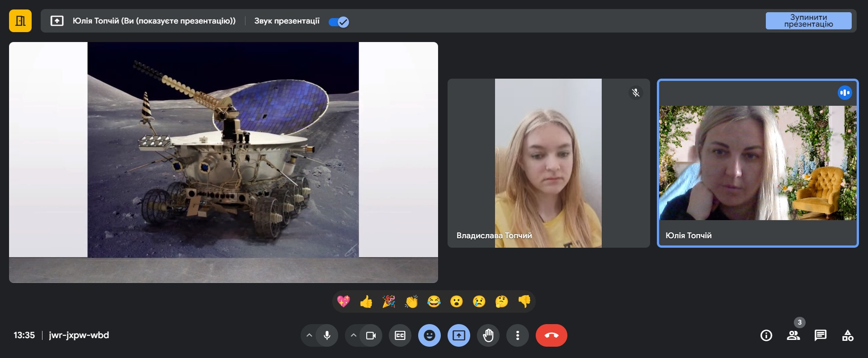Open meeting details info icon

coord(766,335)
